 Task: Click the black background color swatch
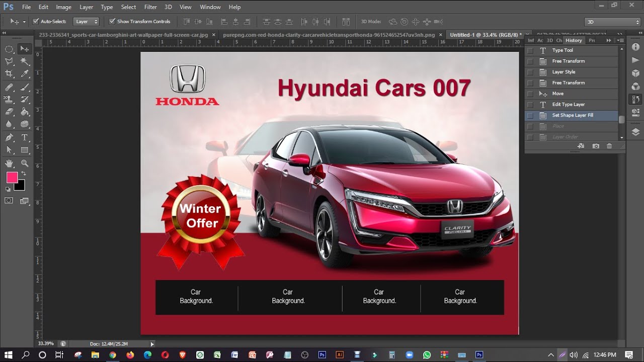[x=21, y=187]
